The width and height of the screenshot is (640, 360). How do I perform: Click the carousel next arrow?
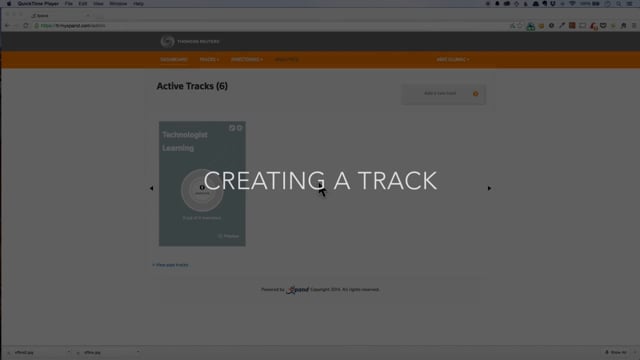489,188
